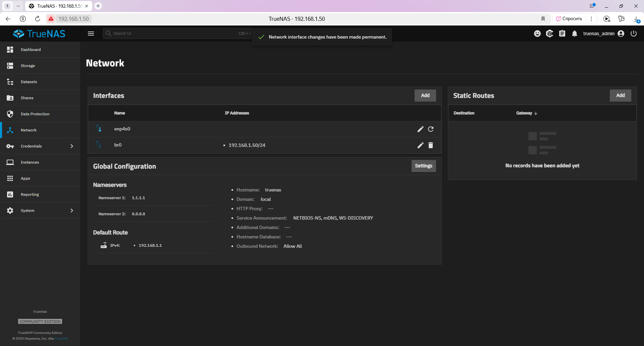
Task: Expand the Credentials submenu chevron
Action: pyautogui.click(x=72, y=146)
